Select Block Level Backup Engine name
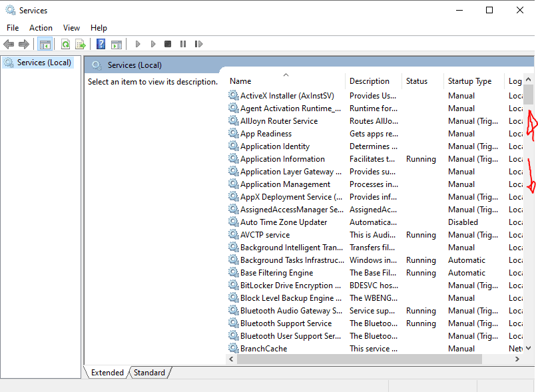The width and height of the screenshot is (538, 392). 291,298
